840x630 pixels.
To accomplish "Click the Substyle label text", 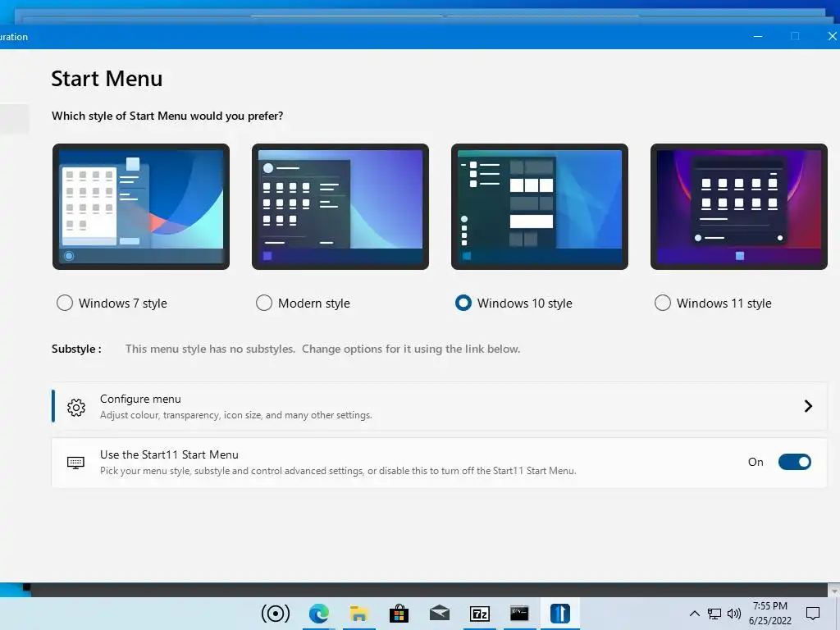I will tap(76, 349).
